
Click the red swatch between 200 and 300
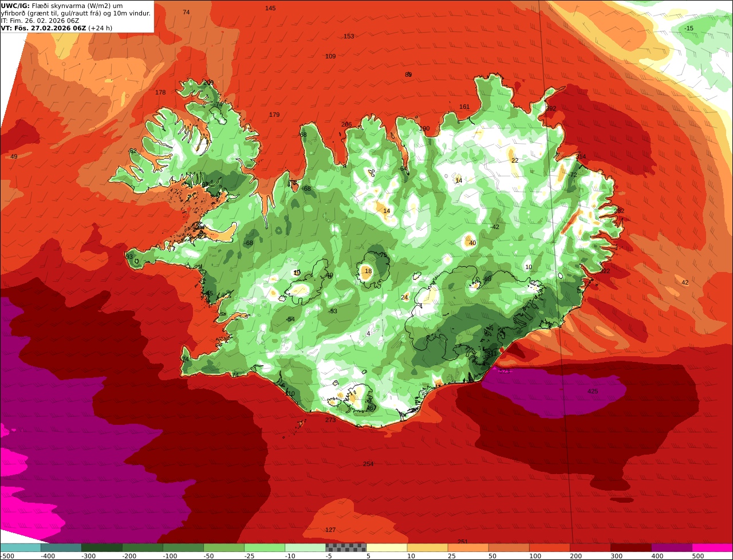(589, 547)
